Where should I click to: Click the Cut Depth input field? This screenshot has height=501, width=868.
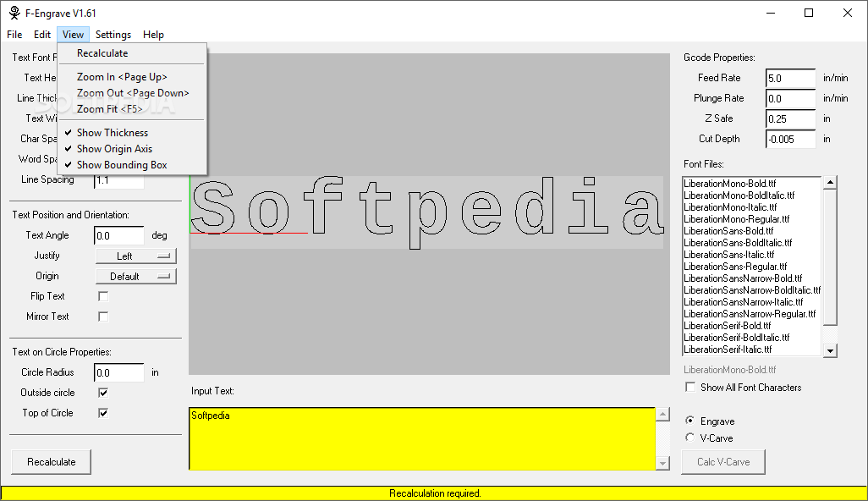click(790, 140)
